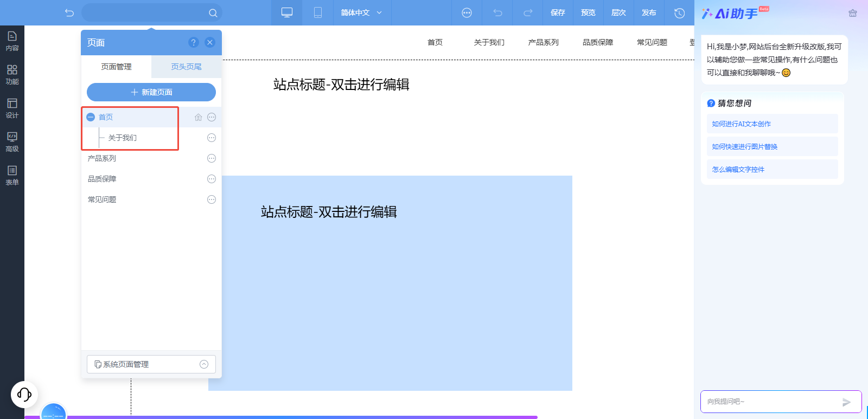Click 发布 to publish the site
This screenshot has width=868, height=419.
[x=649, y=12]
